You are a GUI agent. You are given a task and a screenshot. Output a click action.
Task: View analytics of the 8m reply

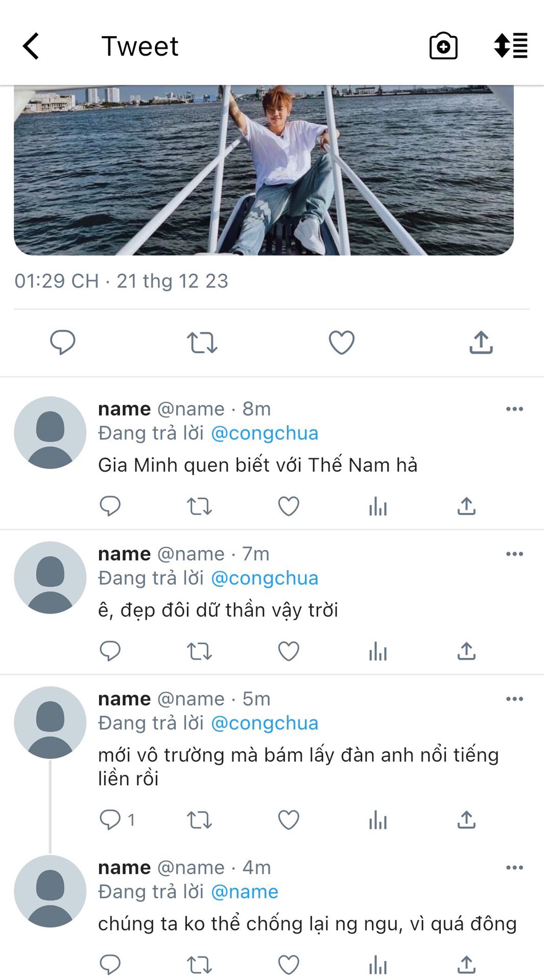(377, 506)
